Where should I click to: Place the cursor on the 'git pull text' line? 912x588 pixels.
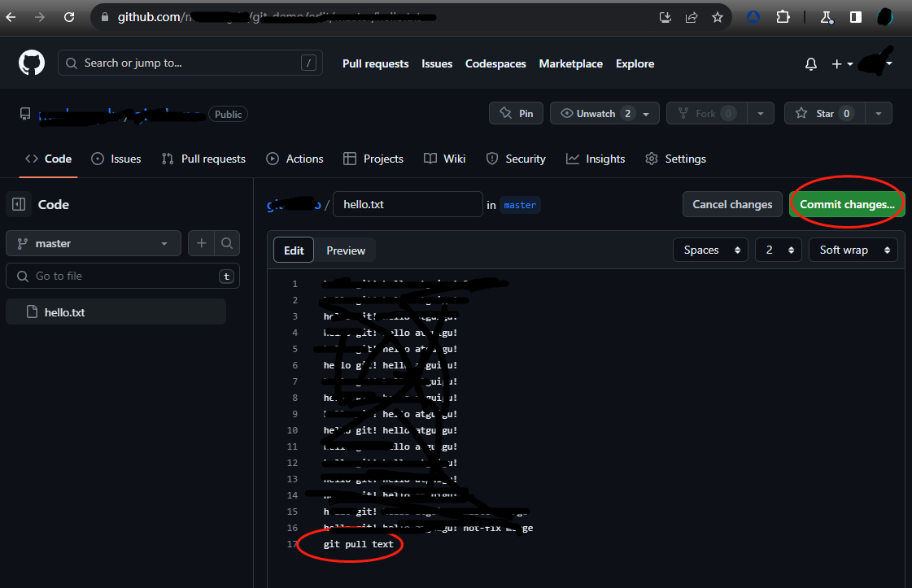pyautogui.click(x=358, y=544)
